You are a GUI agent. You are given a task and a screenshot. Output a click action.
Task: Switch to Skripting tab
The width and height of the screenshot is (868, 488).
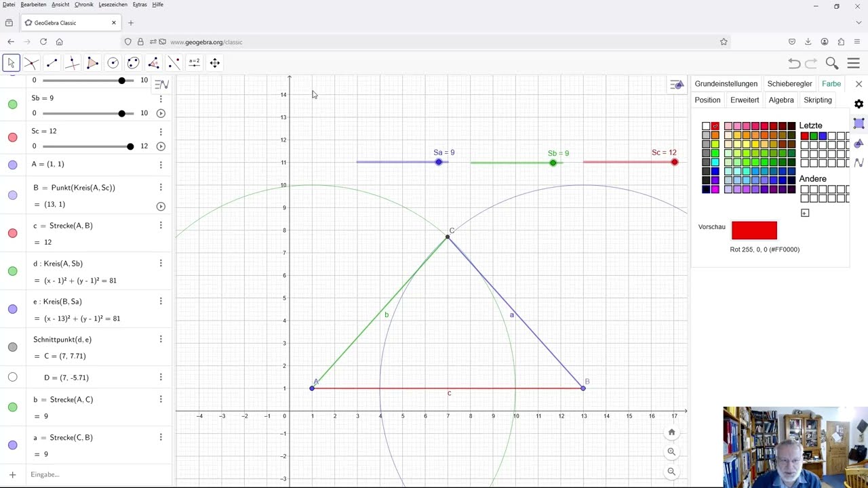[x=818, y=100]
